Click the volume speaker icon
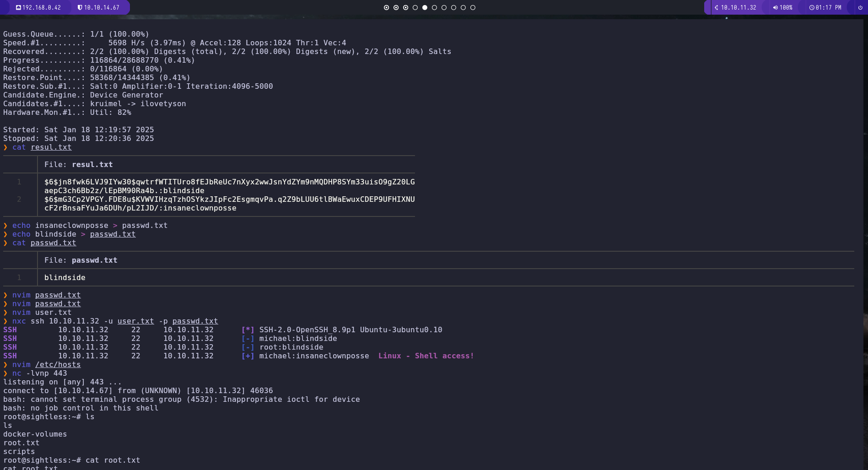Screen dimensions: 868x470 click(x=776, y=8)
